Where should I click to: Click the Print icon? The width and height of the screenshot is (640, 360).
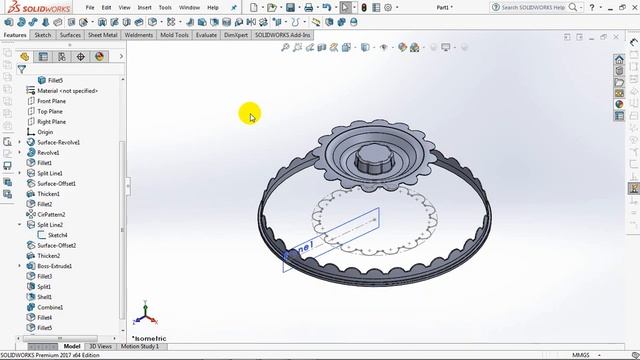(309, 7)
